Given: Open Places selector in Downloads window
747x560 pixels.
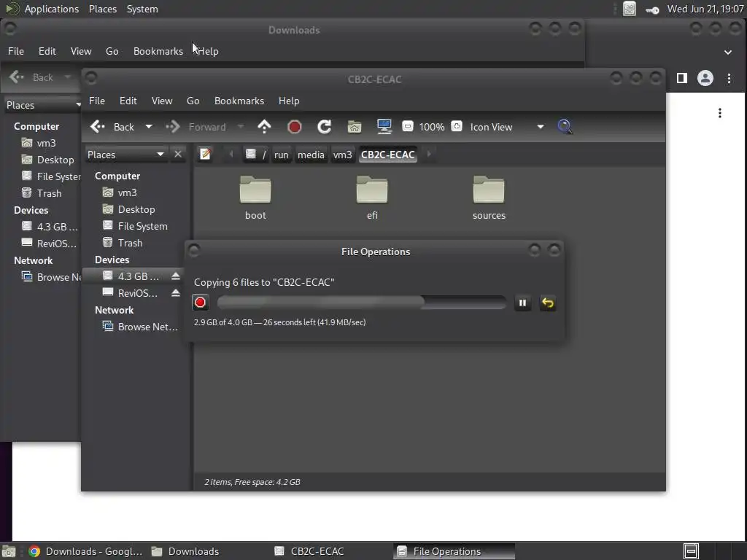Looking at the screenshot, I should 43,105.
